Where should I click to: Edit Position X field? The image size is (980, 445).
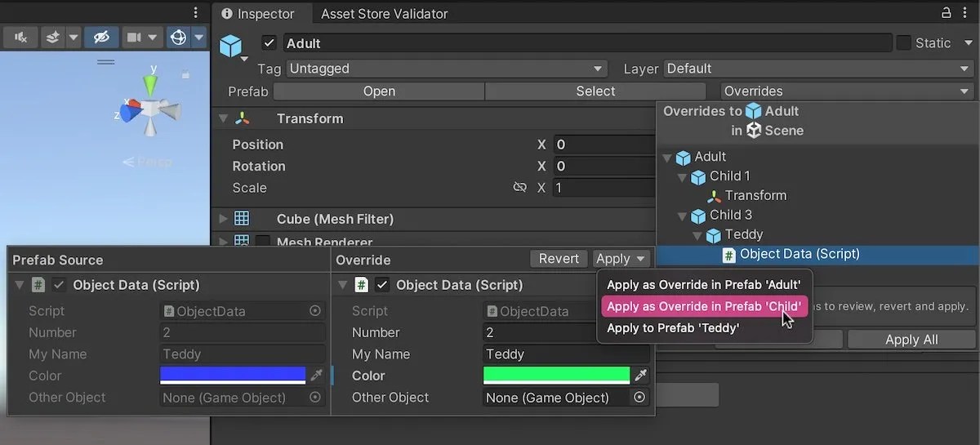(605, 145)
